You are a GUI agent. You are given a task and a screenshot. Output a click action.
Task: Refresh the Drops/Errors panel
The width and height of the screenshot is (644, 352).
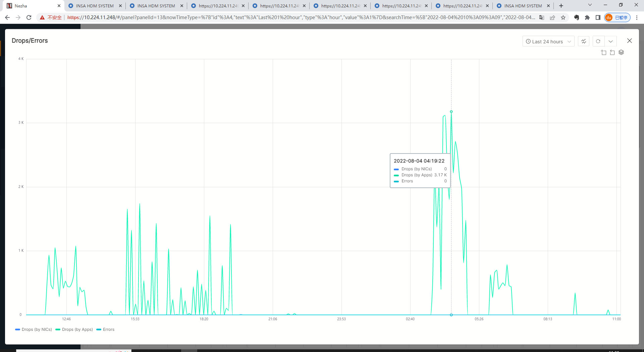coord(598,41)
